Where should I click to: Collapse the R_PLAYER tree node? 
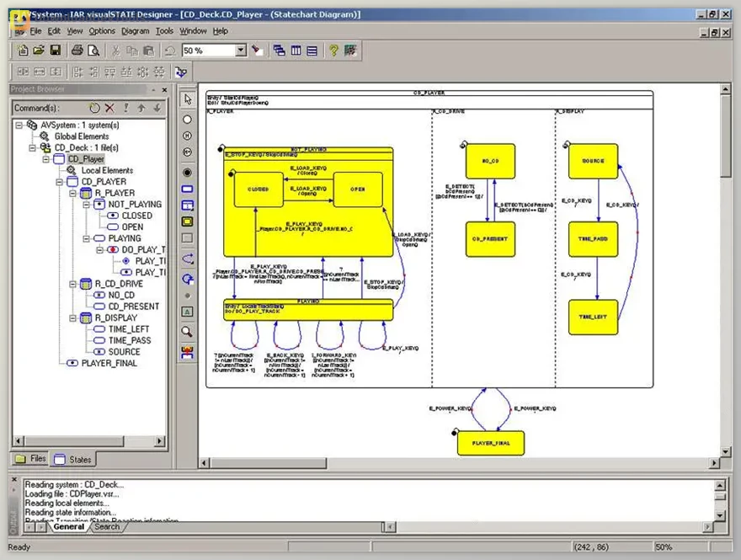(72, 193)
